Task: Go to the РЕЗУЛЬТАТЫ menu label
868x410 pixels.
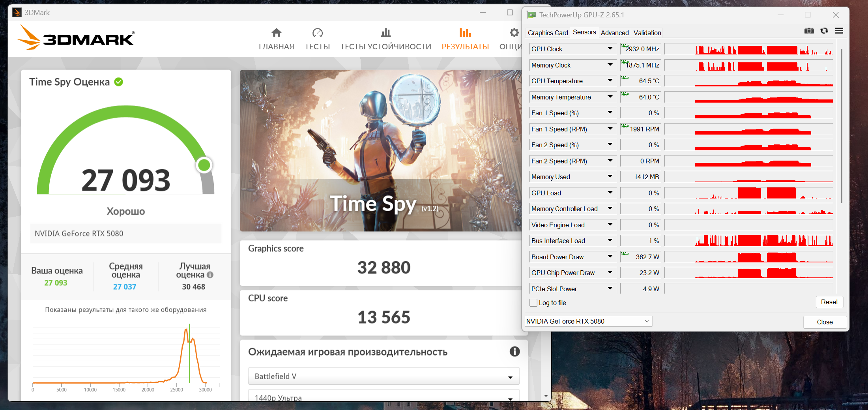Action: (x=465, y=47)
